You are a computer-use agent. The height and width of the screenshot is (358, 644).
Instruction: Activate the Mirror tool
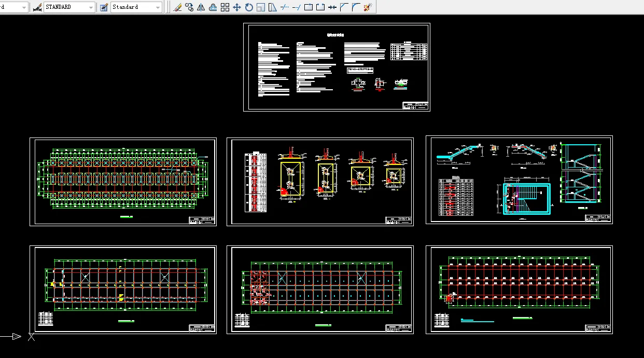201,7
